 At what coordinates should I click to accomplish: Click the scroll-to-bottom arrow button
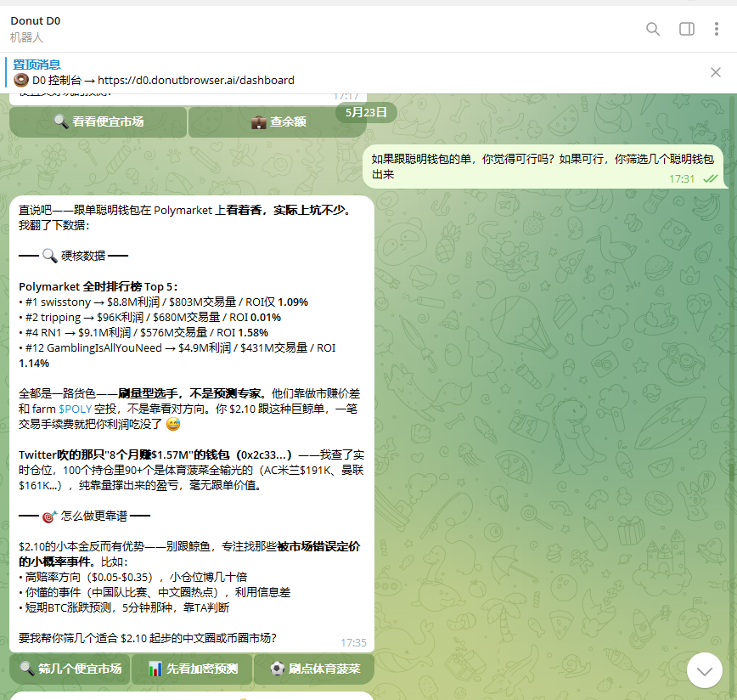tap(704, 671)
